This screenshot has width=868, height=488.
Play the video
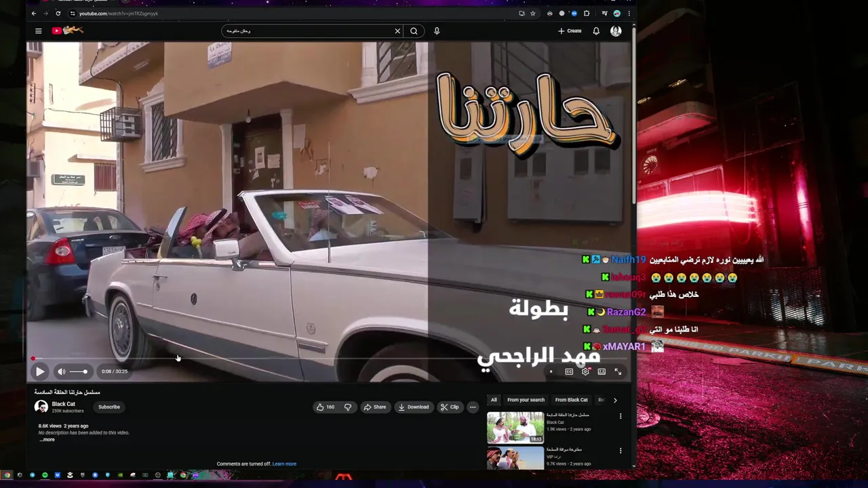(x=40, y=371)
